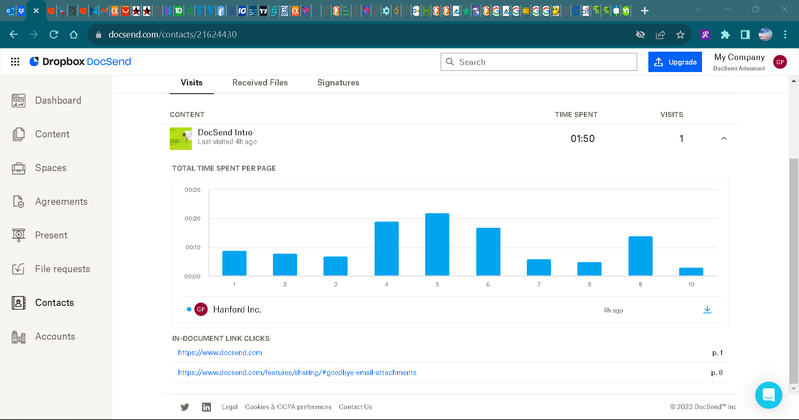This screenshot has height=420, width=799.
Task: Open the apps grid menu icon
Action: tap(15, 62)
